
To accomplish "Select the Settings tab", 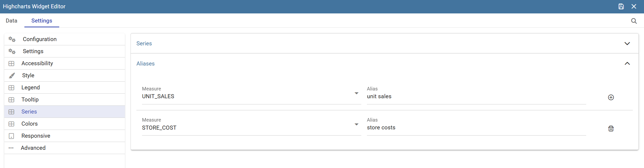I will click(42, 21).
